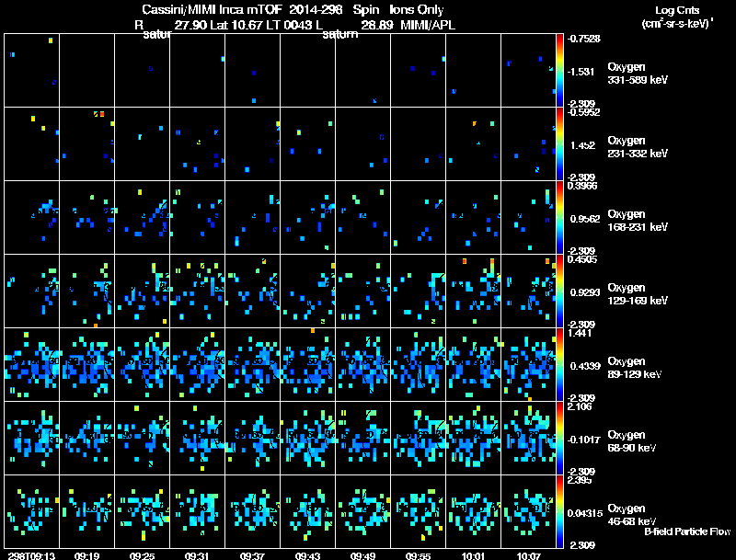The height and width of the screenshot is (560, 736).
Task: Select the 09:19 time label
Action: (87, 555)
